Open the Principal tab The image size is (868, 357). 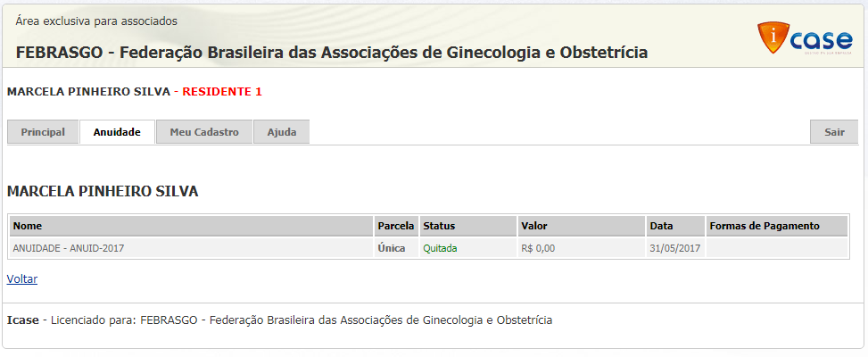[43, 132]
